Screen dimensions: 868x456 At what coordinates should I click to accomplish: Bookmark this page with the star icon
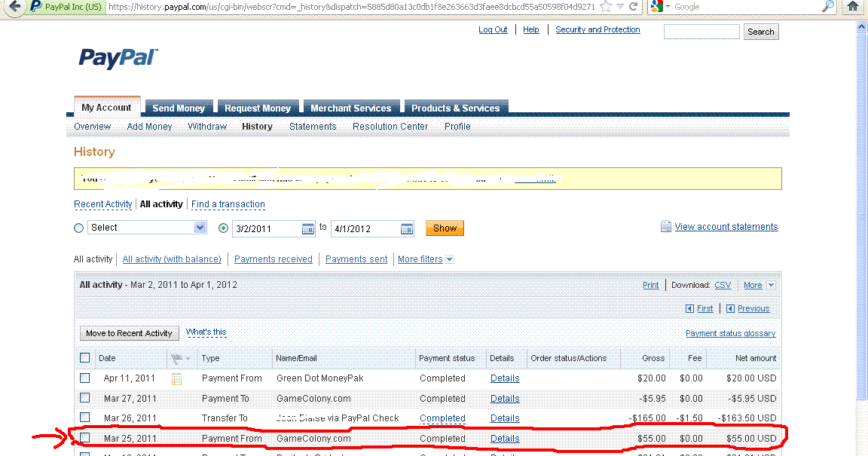[x=606, y=7]
